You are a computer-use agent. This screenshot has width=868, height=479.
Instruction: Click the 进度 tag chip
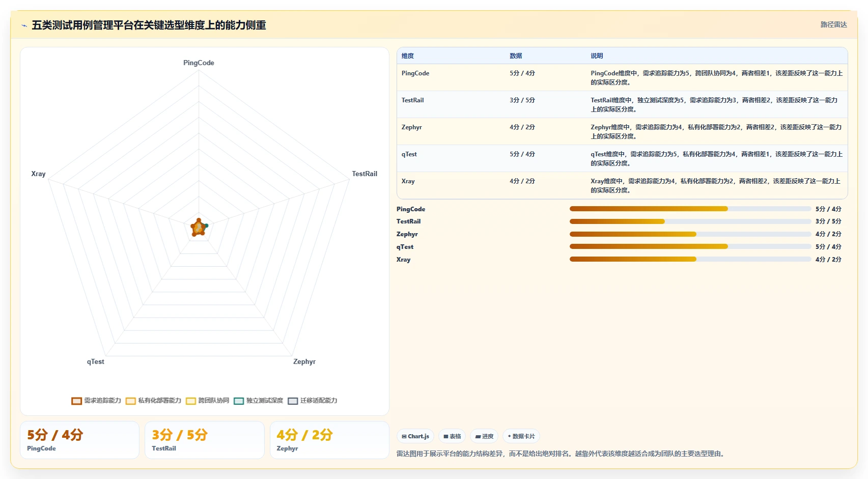pos(484,436)
